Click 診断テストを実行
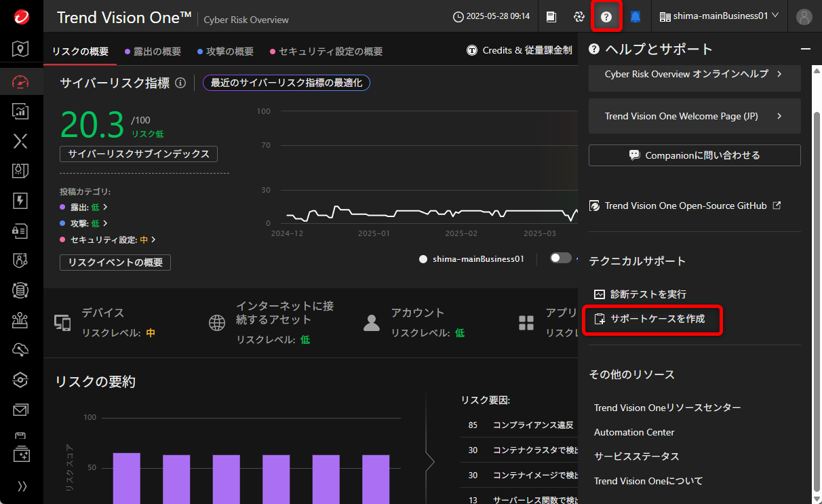The image size is (822, 504). (x=640, y=294)
